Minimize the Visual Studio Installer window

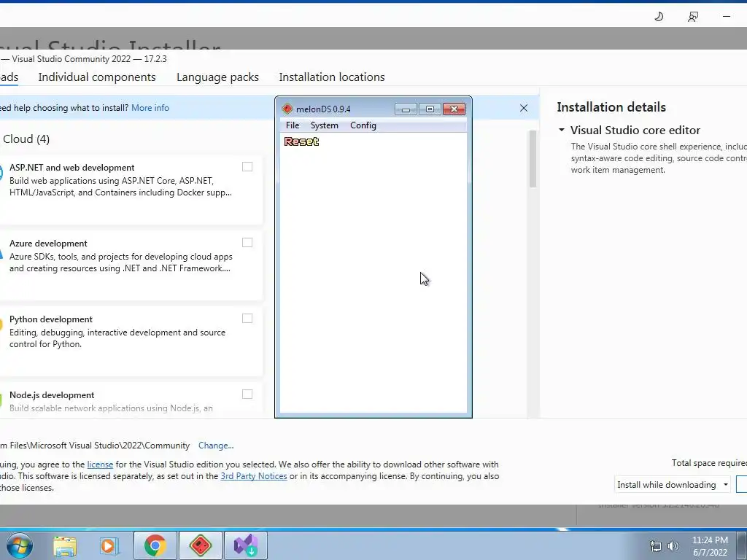[726, 17]
